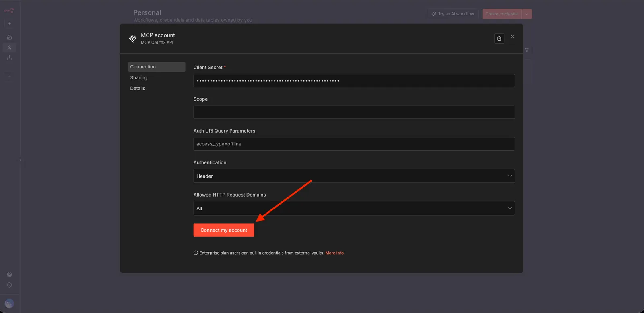Expand the Create credential dropdown arrow

point(527,14)
